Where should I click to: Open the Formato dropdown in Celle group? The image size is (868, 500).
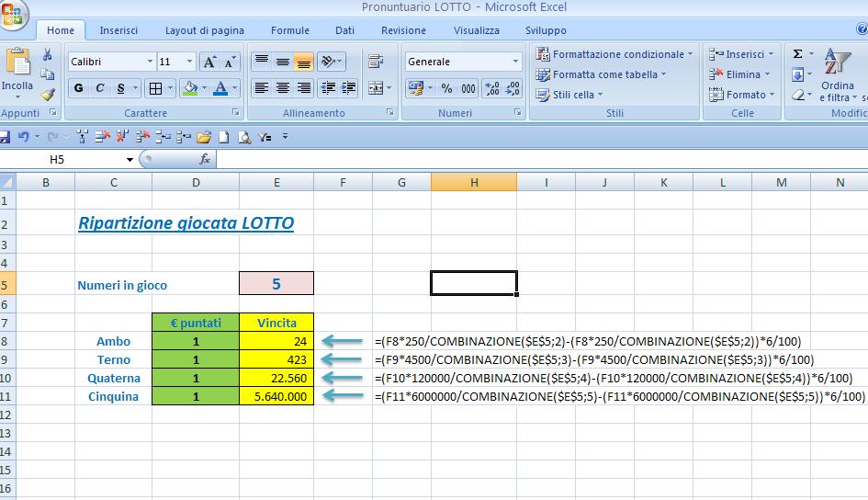click(742, 95)
